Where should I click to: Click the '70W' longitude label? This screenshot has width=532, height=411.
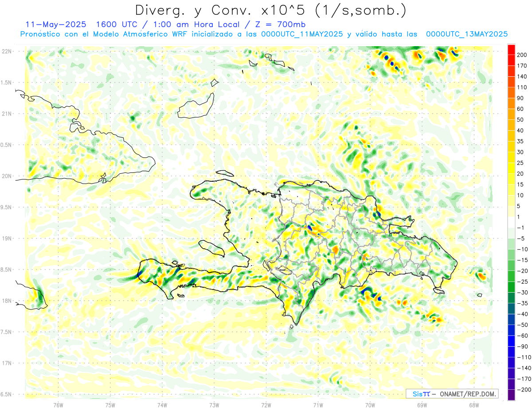370,405
